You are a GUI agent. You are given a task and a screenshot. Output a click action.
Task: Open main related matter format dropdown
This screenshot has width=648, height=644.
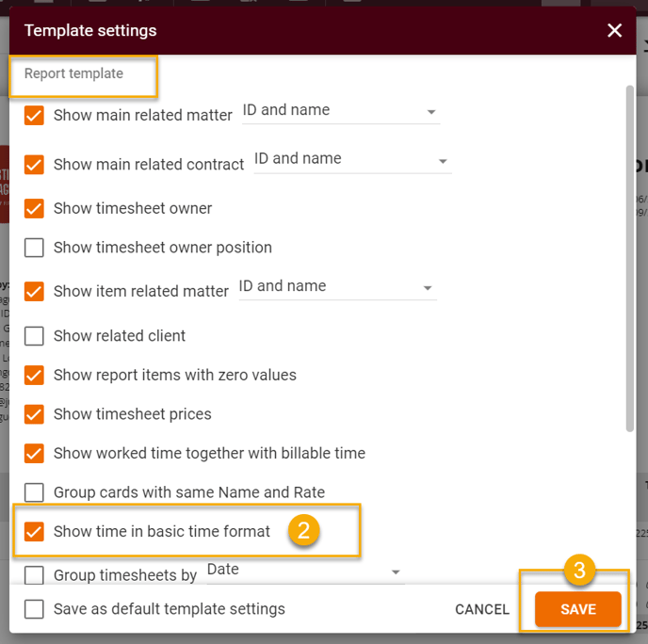341,111
